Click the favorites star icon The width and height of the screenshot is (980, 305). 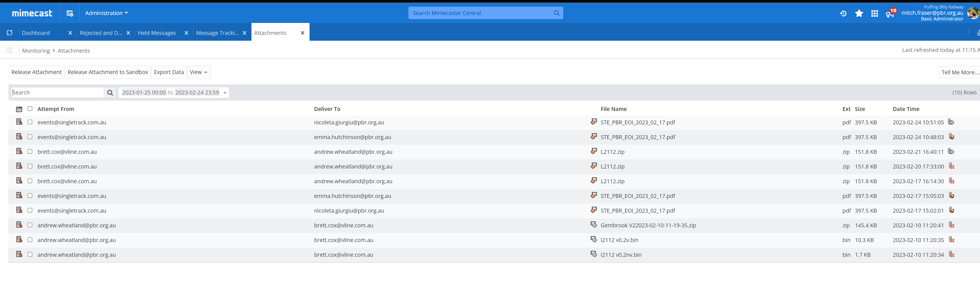point(859,14)
